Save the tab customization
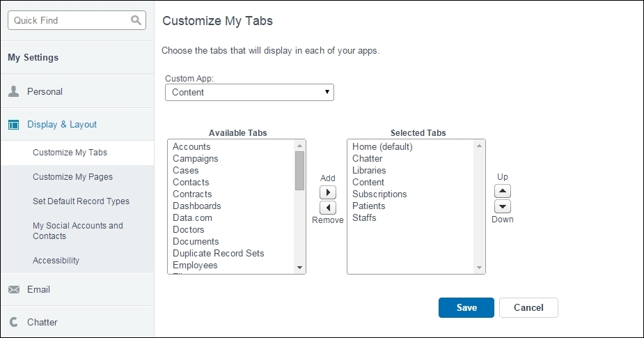This screenshot has width=644, height=338. (x=466, y=307)
